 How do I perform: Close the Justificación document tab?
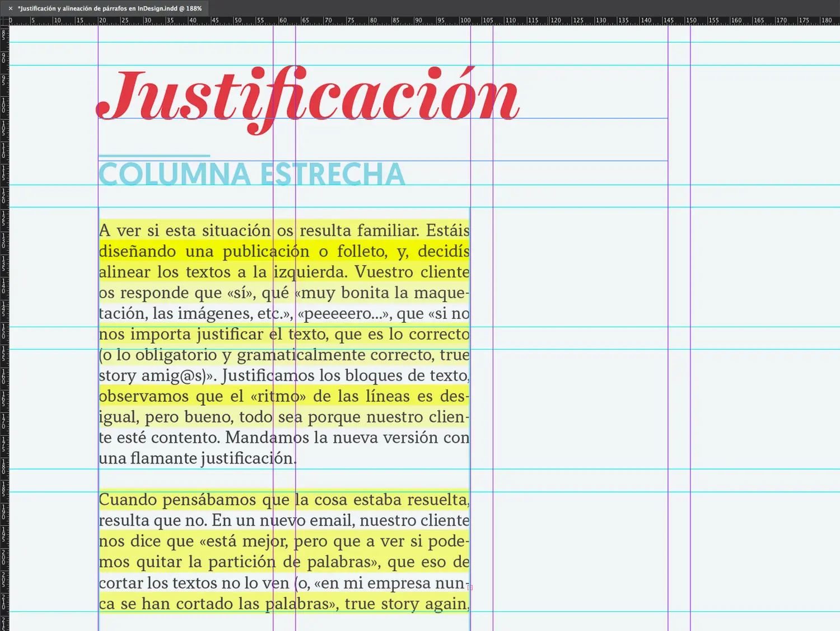(x=10, y=8)
